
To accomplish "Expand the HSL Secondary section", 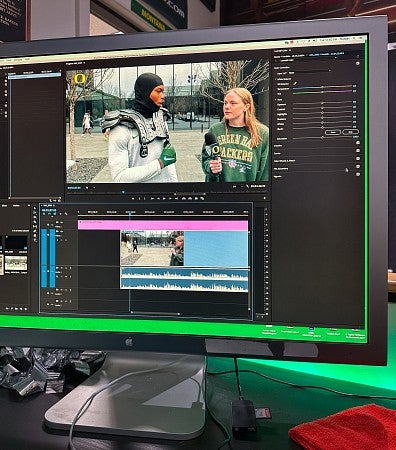I will pos(281,169).
